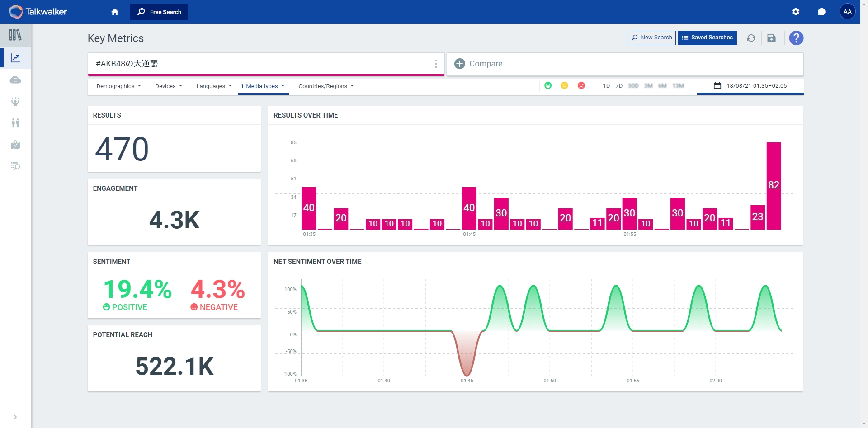The height and width of the screenshot is (428, 868).
Task: Toggle the positive sentiment filter face
Action: 548,85
